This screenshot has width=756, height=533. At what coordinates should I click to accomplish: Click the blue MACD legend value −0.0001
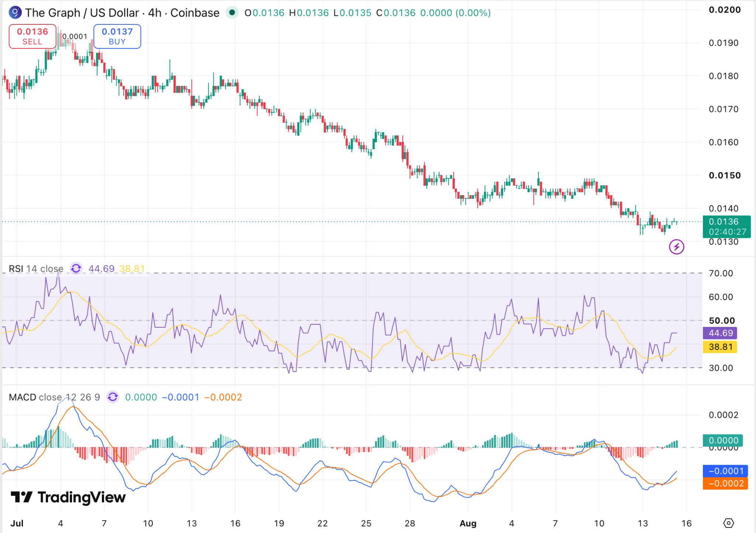[x=181, y=397]
